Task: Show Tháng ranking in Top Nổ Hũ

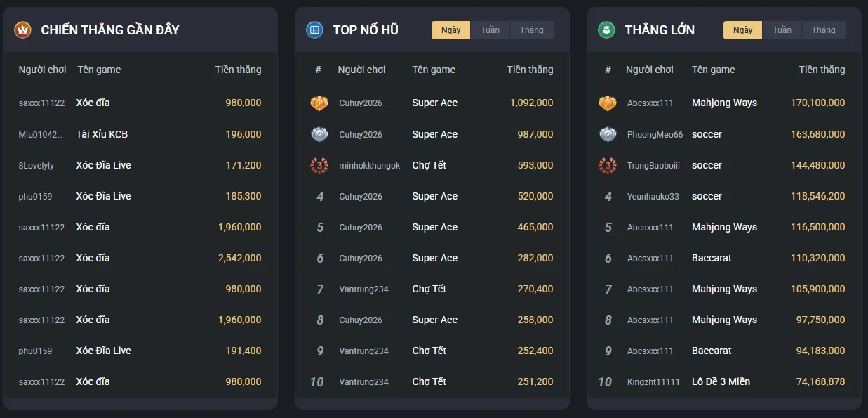Action: point(532,30)
